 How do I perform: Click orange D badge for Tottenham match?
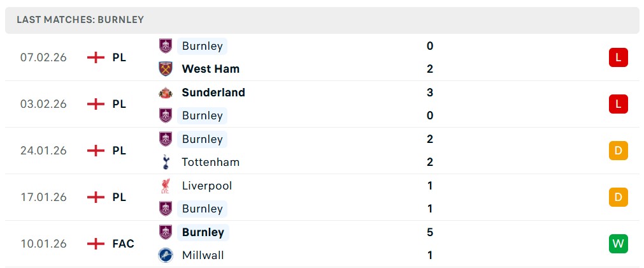tap(618, 151)
